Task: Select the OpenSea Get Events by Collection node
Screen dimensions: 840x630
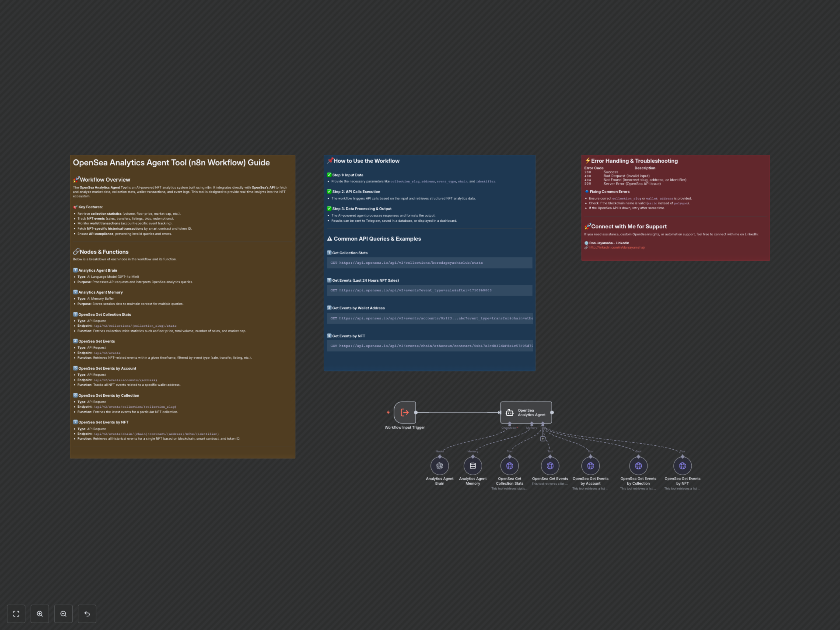Action: 638,465
